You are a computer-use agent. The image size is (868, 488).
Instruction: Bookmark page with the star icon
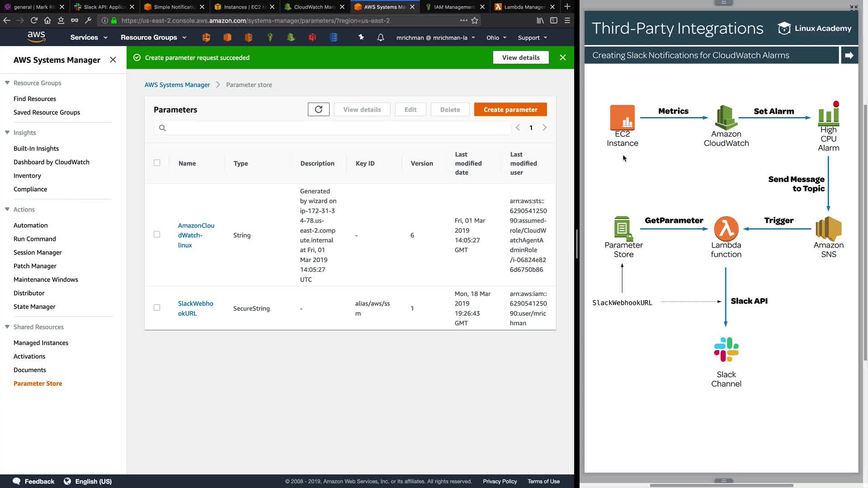tap(475, 20)
